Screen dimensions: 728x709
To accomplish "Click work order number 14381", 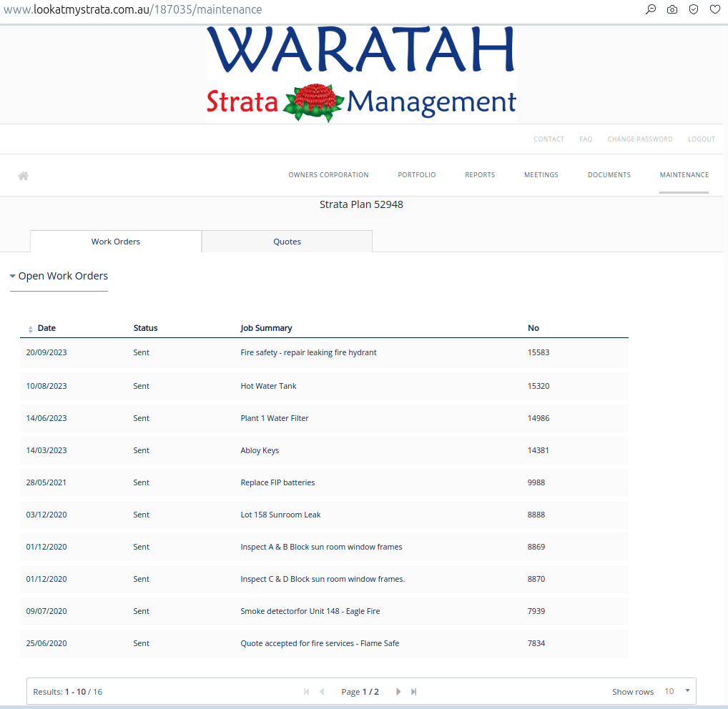I will (x=538, y=450).
